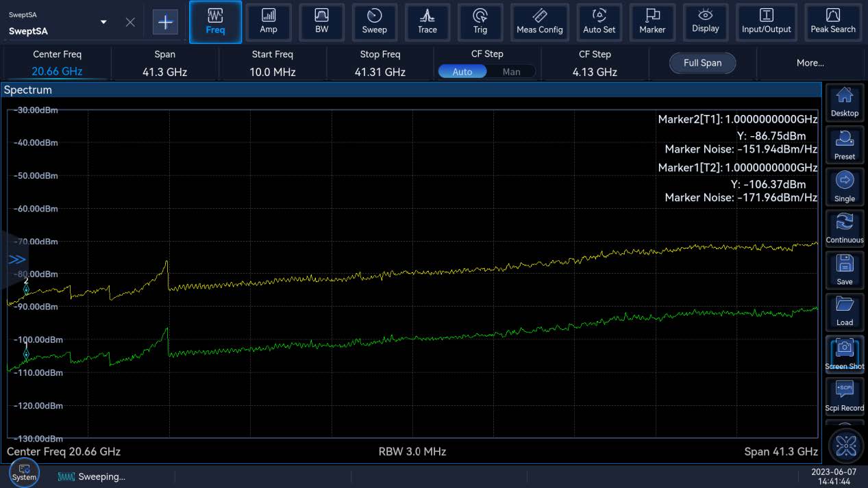Open the Input/Output tab
The height and width of the screenshot is (488, 868).
point(766,22)
